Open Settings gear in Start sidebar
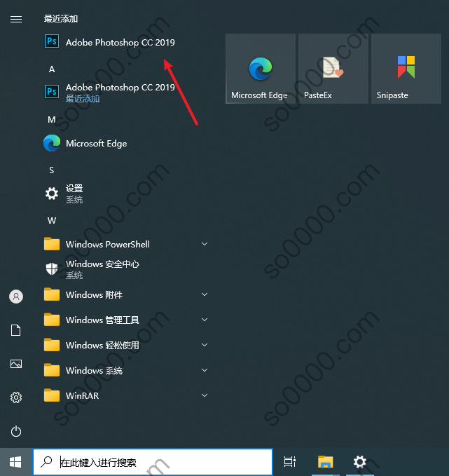The width and height of the screenshot is (449, 476). click(x=16, y=397)
